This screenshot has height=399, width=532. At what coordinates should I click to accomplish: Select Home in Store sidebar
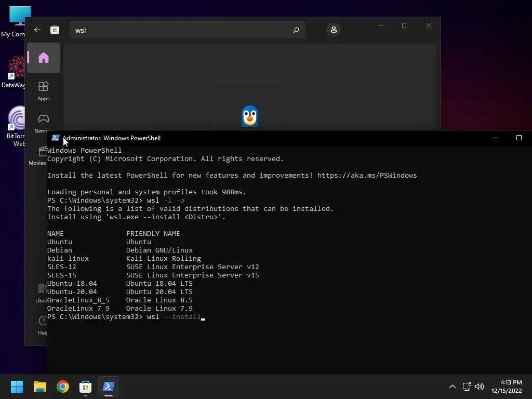[x=44, y=58]
